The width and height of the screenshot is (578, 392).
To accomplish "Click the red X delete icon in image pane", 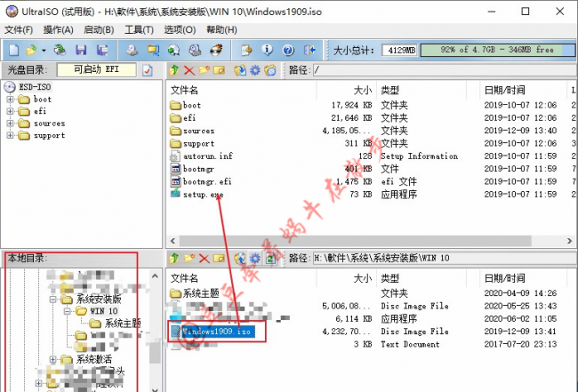I will tap(189, 70).
